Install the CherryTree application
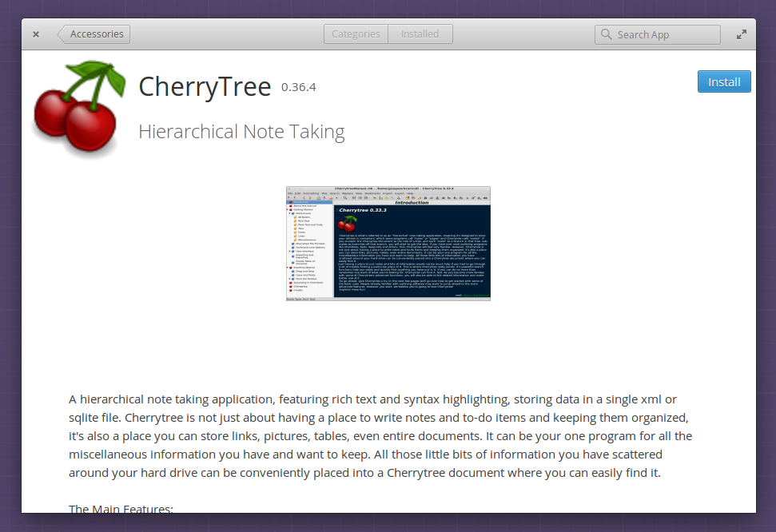 724,81
